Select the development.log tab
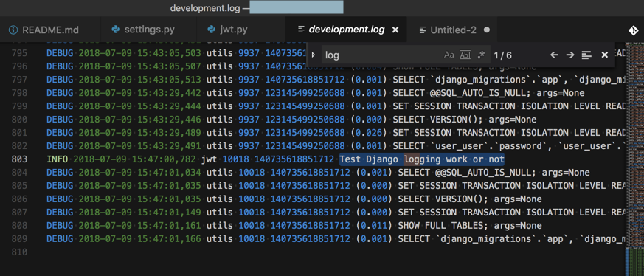The height and width of the screenshot is (276, 644). click(x=346, y=30)
